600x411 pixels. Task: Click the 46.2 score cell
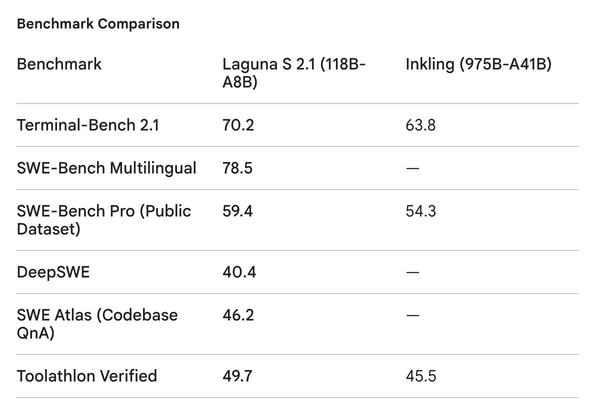[x=238, y=315]
